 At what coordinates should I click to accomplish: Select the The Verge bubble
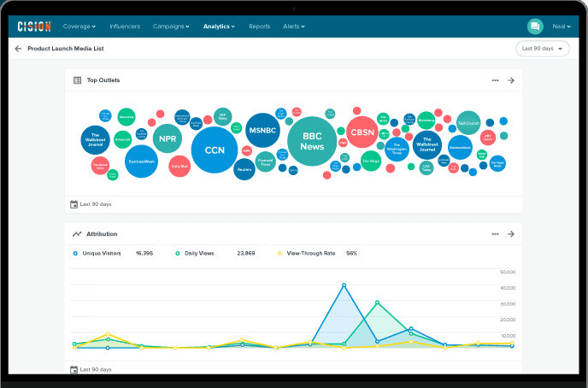click(x=371, y=161)
